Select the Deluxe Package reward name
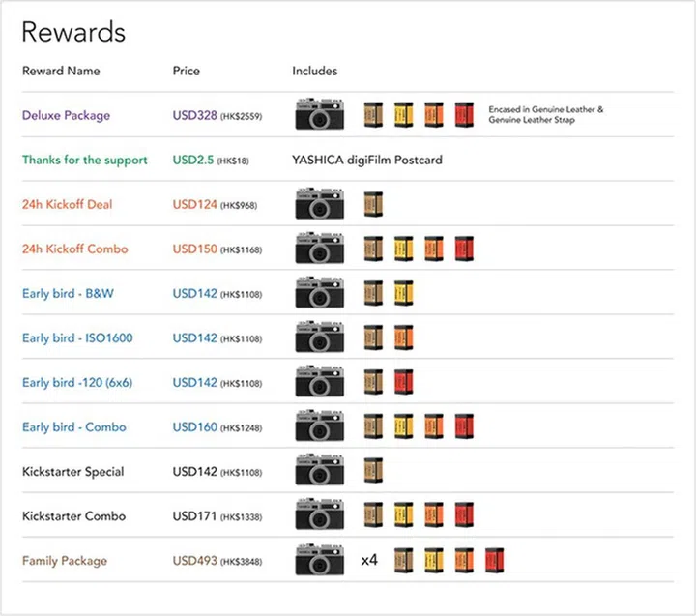 68,115
